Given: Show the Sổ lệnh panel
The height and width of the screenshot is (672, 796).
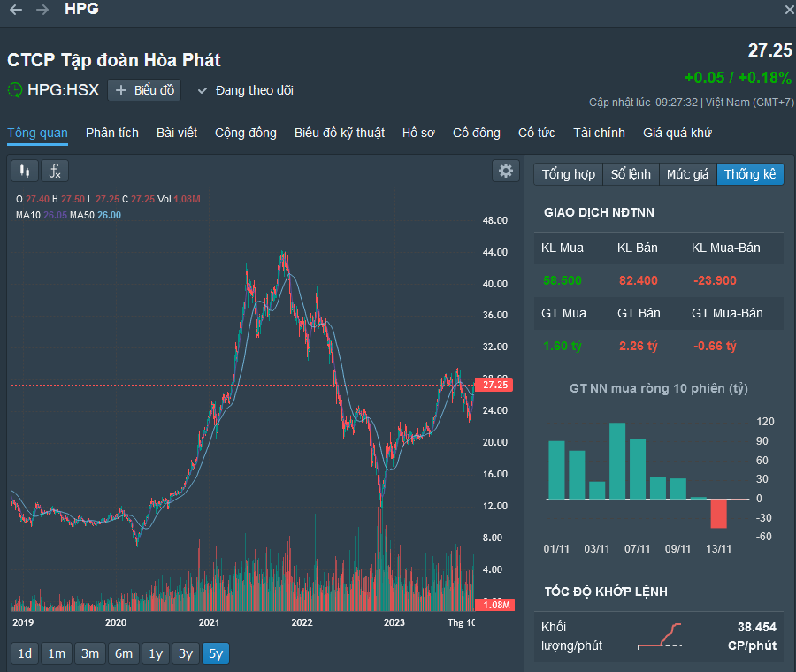Looking at the screenshot, I should [631, 174].
